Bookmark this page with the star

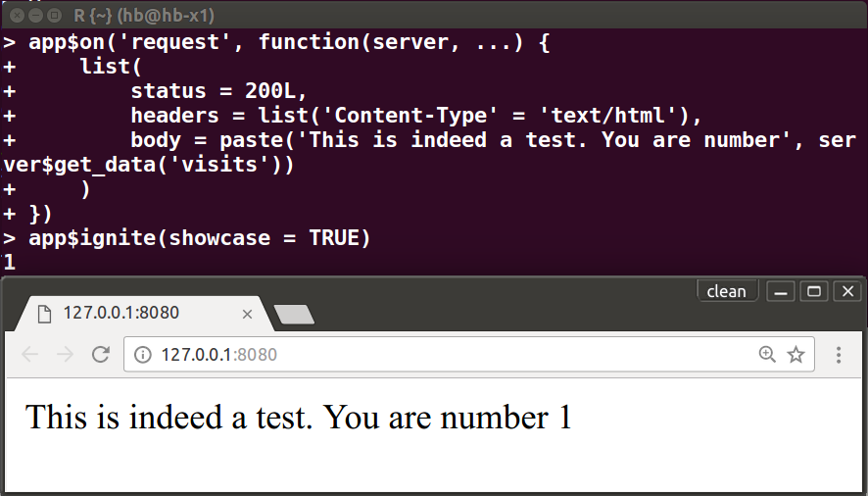796,355
